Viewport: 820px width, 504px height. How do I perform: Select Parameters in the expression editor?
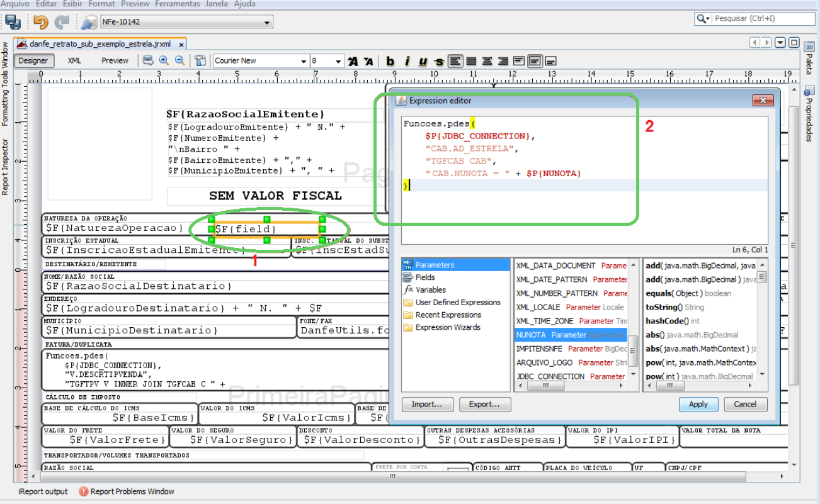tap(456, 265)
